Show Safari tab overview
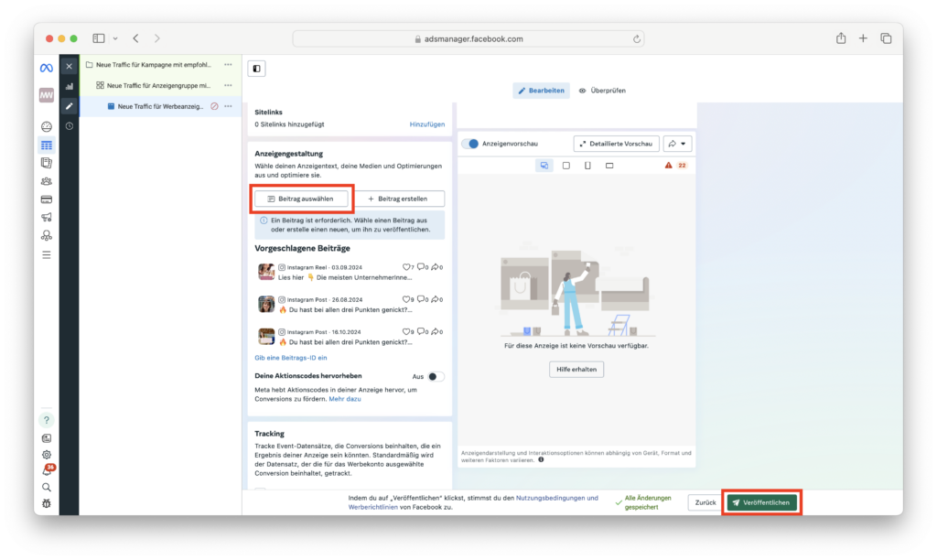 point(886,38)
